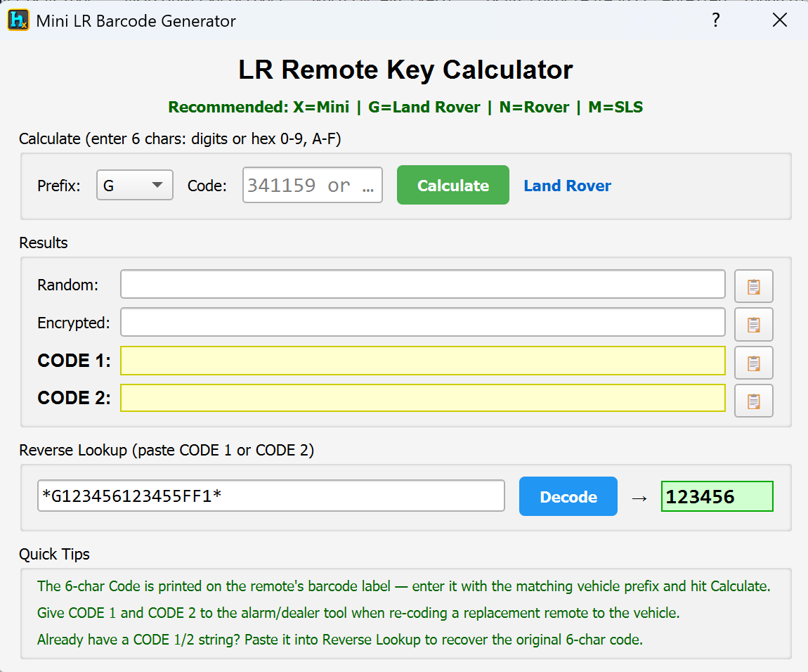808x672 pixels.
Task: Copy CODE 1 value to clipboard
Action: (x=753, y=363)
